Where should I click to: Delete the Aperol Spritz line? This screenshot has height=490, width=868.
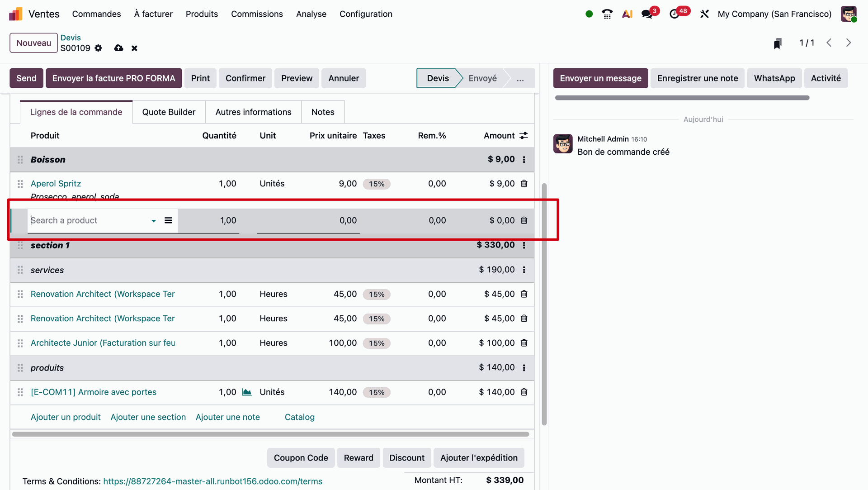pos(524,184)
